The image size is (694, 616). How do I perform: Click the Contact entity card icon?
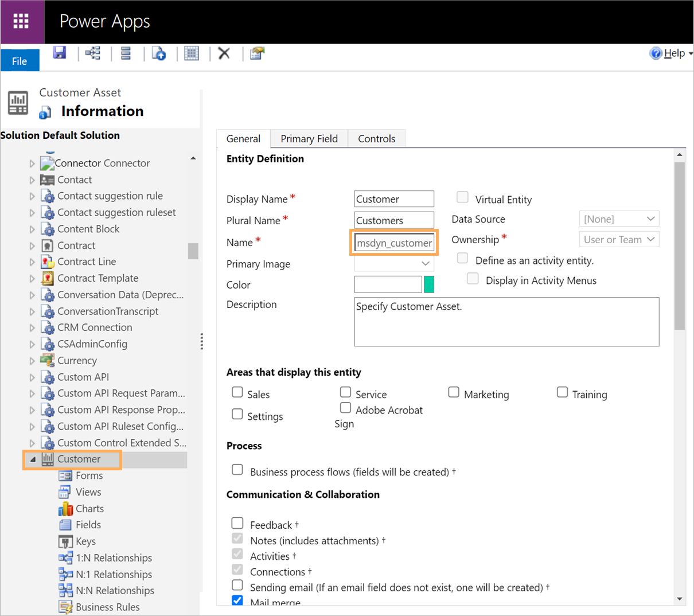pos(48,180)
